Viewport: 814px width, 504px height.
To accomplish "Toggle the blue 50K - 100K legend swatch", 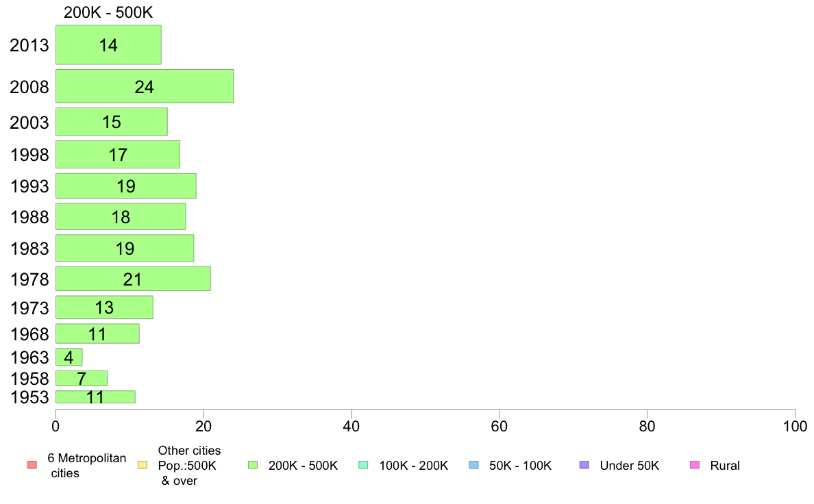I will point(473,465).
